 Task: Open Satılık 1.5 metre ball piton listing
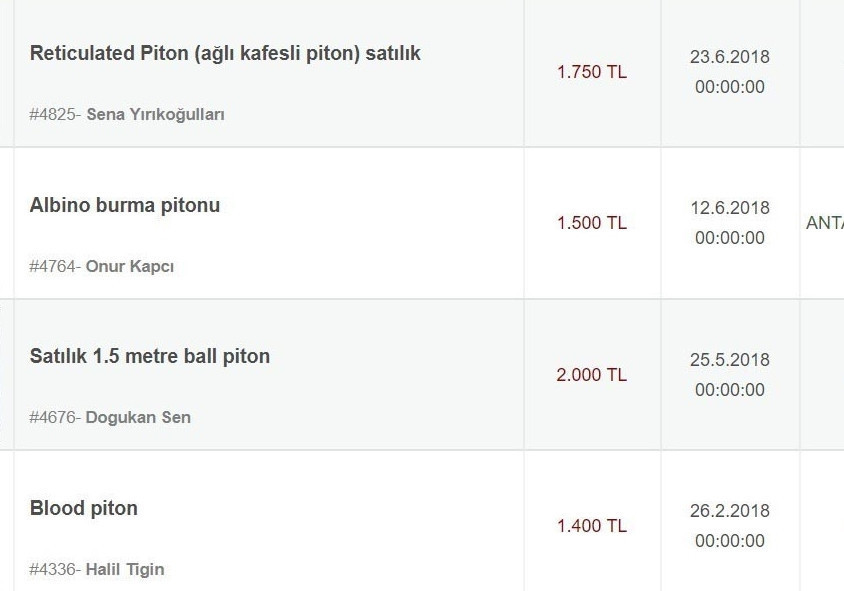[150, 356]
